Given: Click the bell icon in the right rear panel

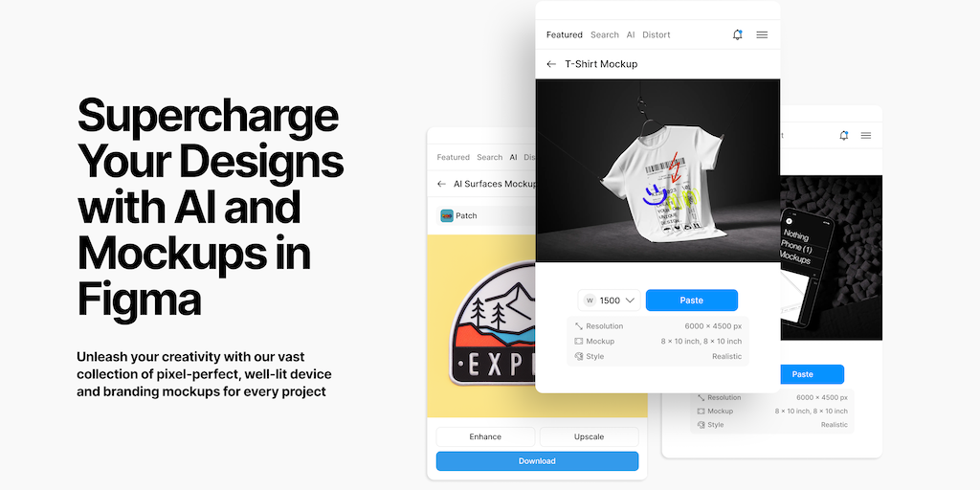Looking at the screenshot, I should click(x=844, y=135).
